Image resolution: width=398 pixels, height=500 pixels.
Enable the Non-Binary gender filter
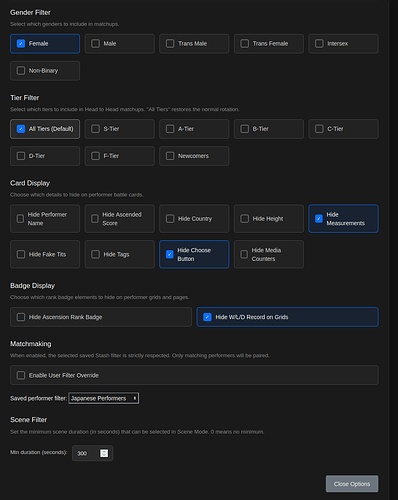coord(21,71)
